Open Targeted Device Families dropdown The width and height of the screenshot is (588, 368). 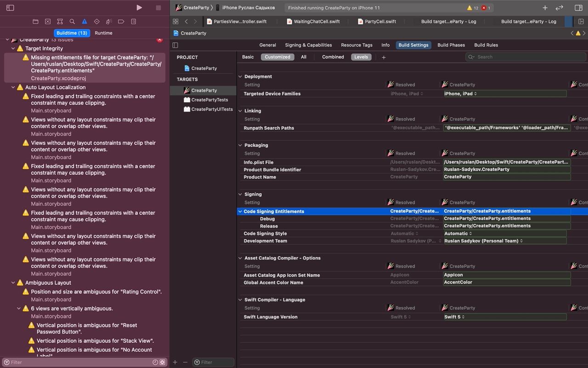[504, 94]
